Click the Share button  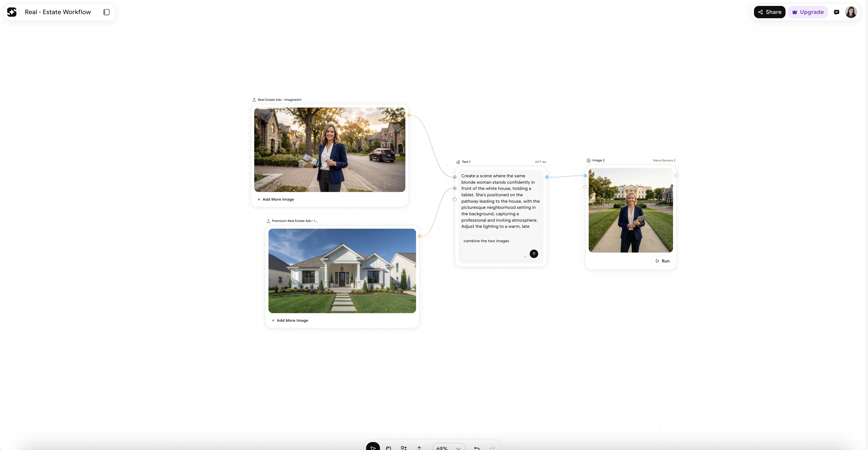pos(770,12)
